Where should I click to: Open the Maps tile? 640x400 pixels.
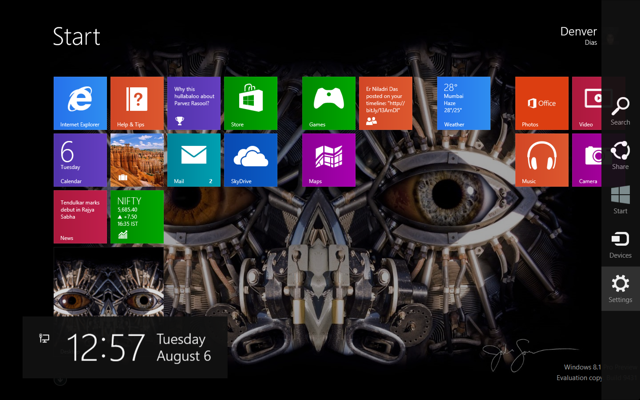pos(329,160)
